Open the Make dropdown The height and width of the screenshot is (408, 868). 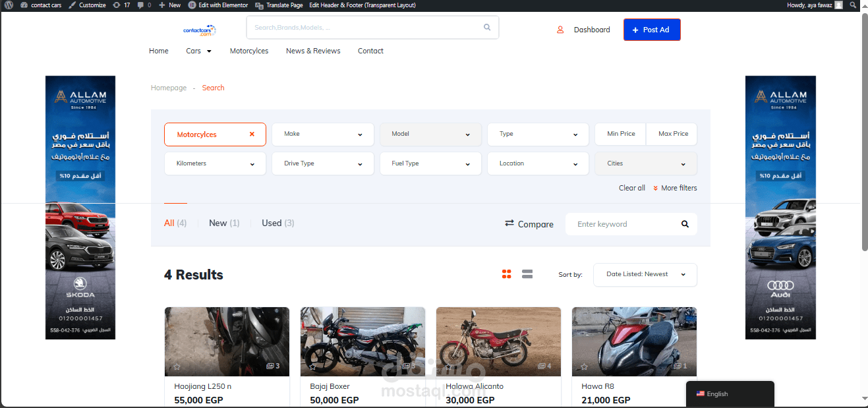point(323,134)
